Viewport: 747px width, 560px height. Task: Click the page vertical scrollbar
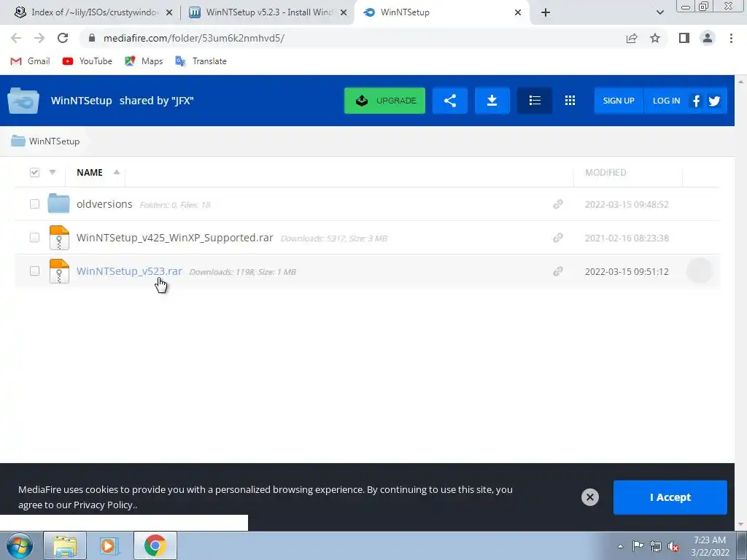click(x=741, y=303)
